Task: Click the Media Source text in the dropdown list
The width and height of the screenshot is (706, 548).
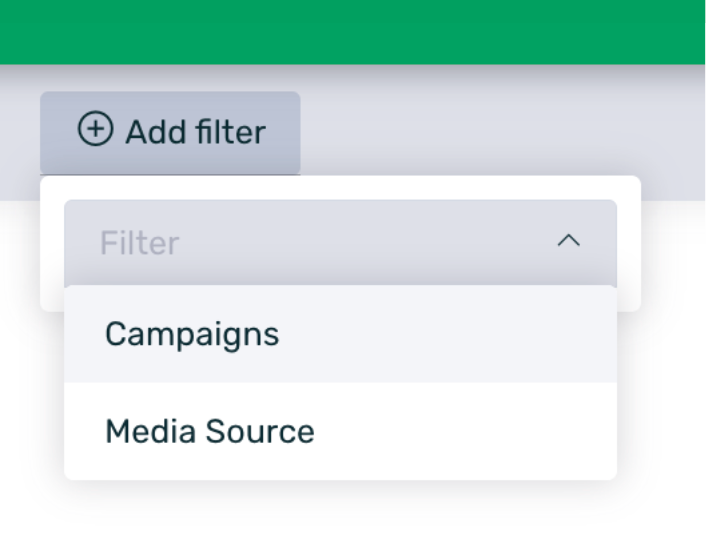Action: pyautogui.click(x=210, y=432)
